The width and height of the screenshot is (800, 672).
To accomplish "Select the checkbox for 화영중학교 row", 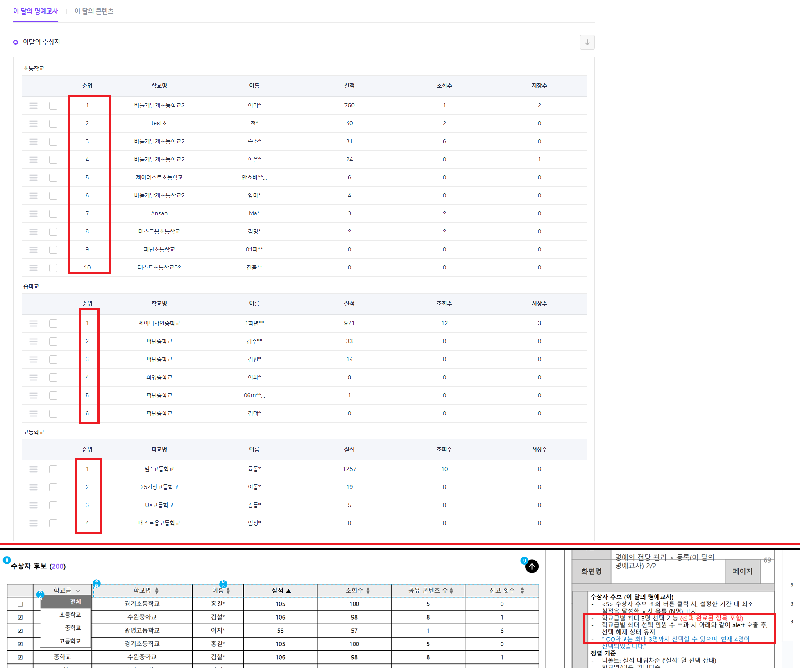I will [53, 378].
